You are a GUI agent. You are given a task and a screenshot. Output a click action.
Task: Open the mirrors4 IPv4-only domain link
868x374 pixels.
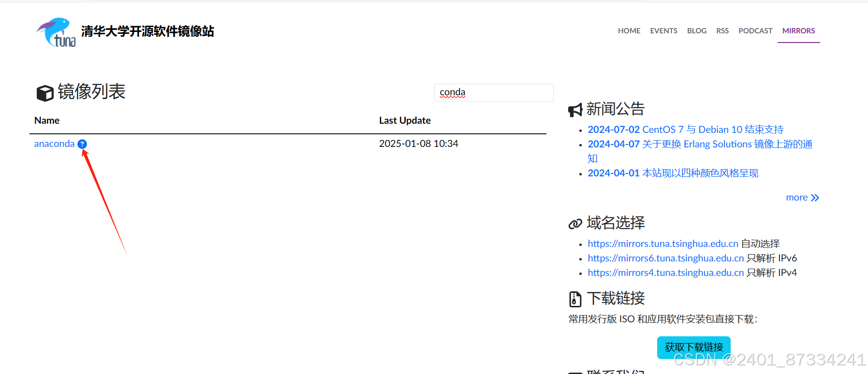[666, 273]
